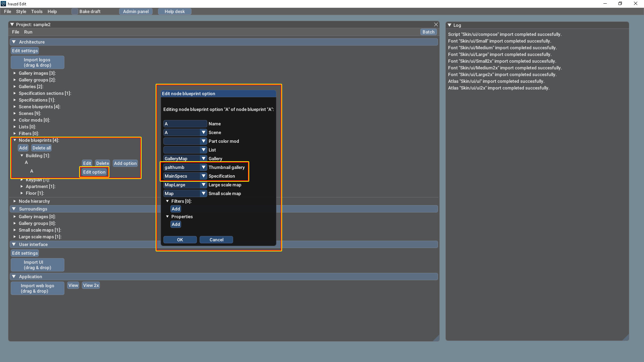
Task: Collapse the Log panel triangle
Action: pyautogui.click(x=449, y=25)
